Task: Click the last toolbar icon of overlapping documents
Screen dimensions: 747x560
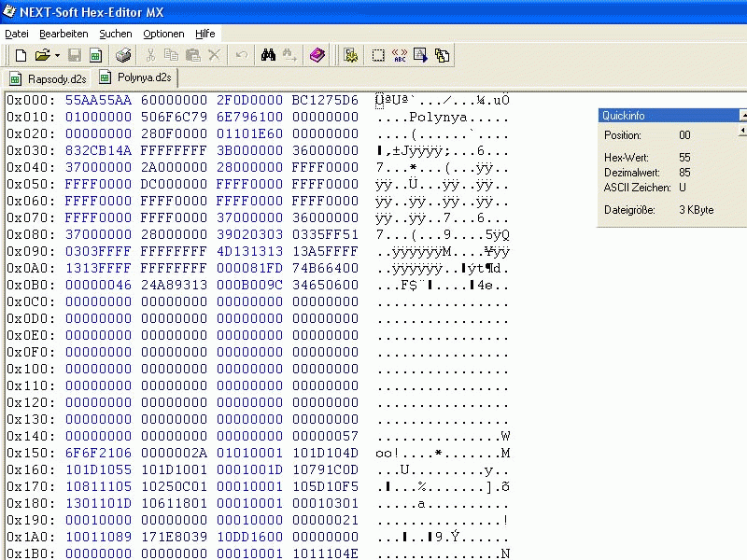Action: point(442,56)
